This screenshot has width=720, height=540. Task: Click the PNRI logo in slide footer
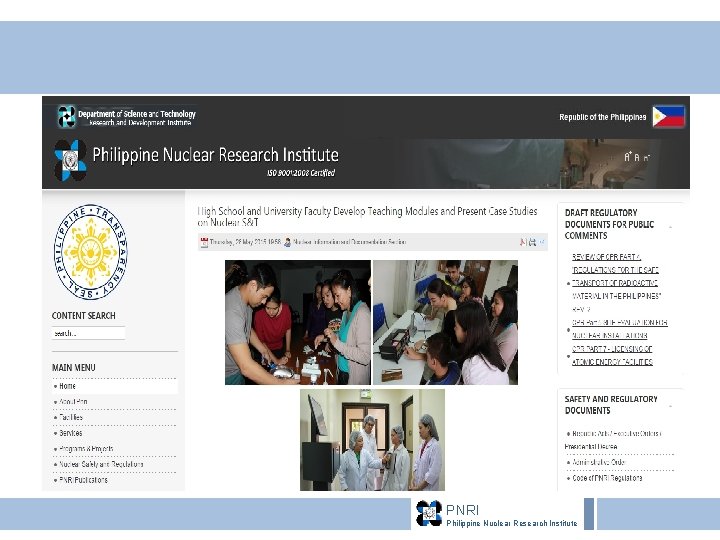429,513
